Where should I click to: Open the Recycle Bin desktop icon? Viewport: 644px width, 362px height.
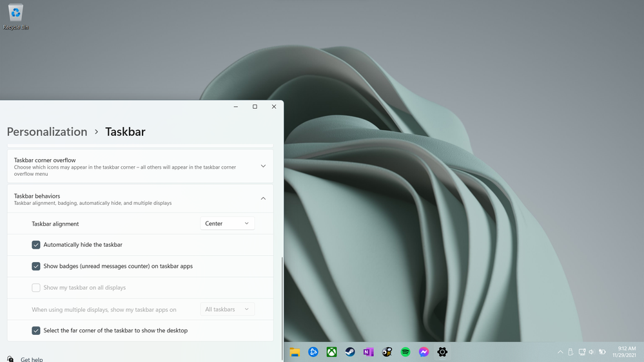point(15,17)
